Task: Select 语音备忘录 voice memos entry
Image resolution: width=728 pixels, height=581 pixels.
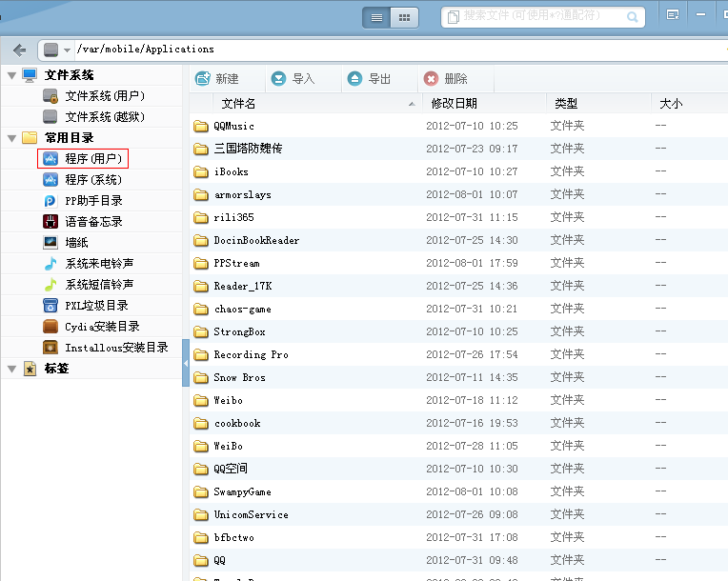Action: tap(93, 222)
